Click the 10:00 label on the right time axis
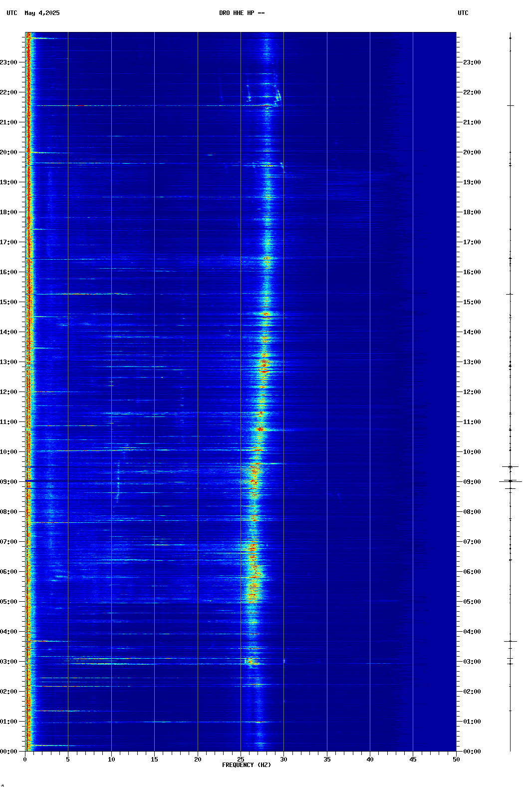 [x=472, y=452]
